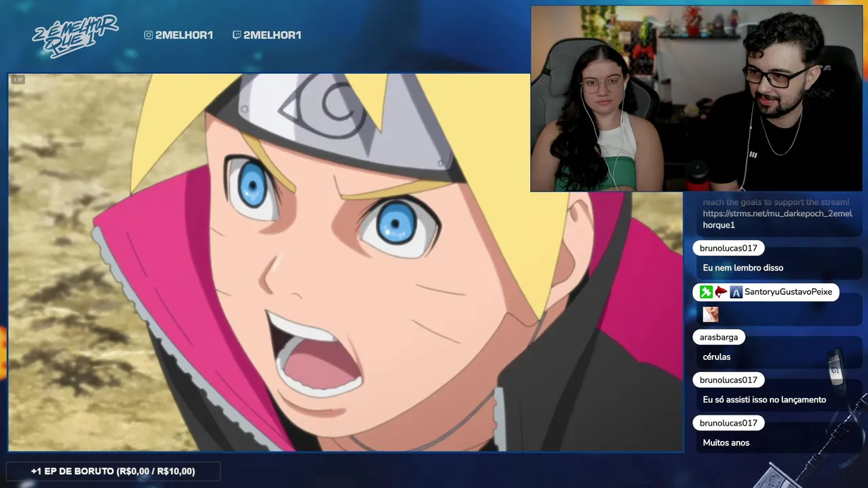Click username brunolucas017 above 'Eu só assisti isso'

pos(728,380)
